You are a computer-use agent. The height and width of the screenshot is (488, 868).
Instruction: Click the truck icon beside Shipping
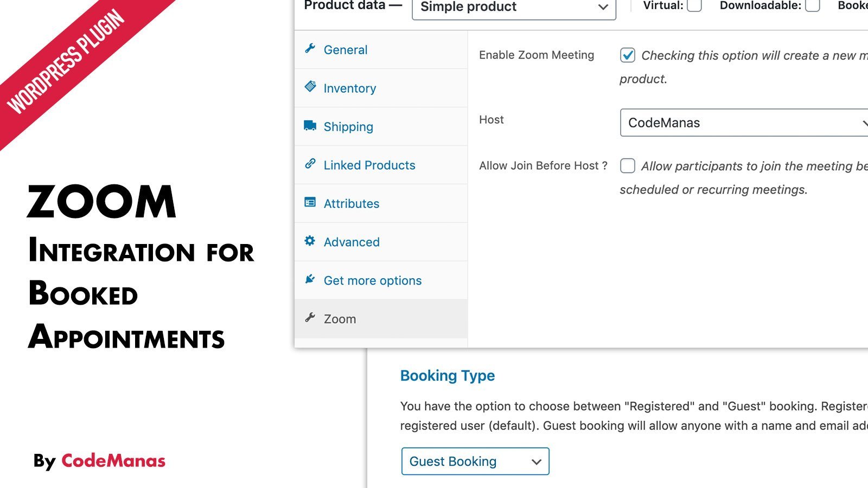[x=310, y=126]
